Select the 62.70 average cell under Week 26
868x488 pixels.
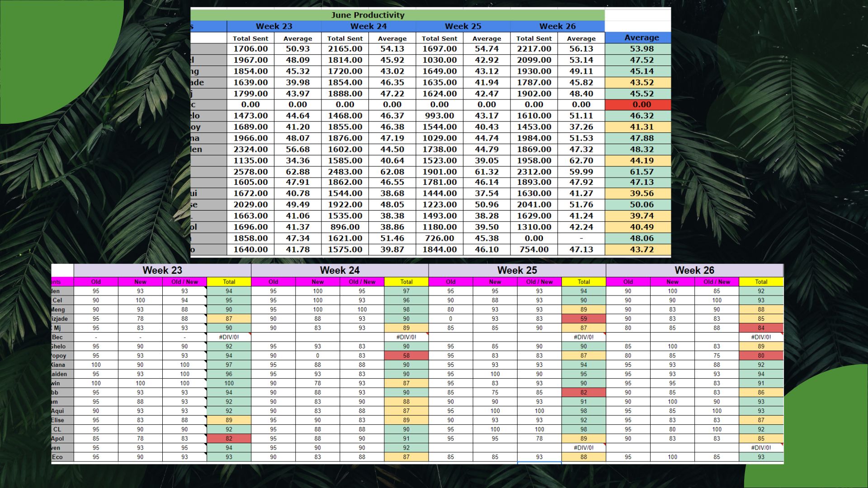click(x=581, y=160)
